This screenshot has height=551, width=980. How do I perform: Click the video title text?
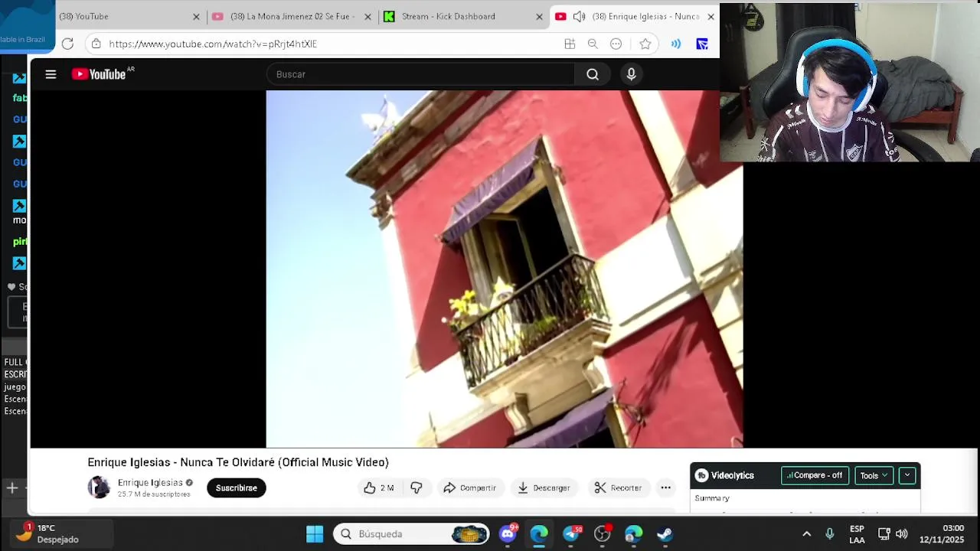(238, 462)
